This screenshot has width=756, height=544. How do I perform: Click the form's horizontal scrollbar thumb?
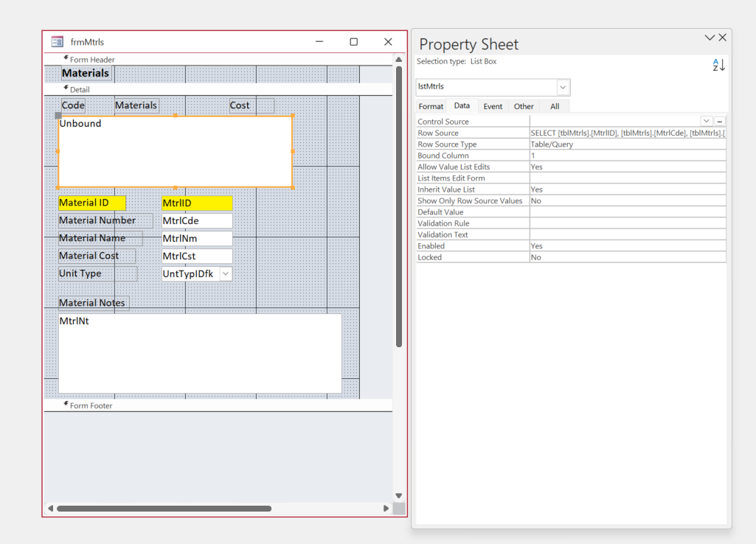coord(164,509)
